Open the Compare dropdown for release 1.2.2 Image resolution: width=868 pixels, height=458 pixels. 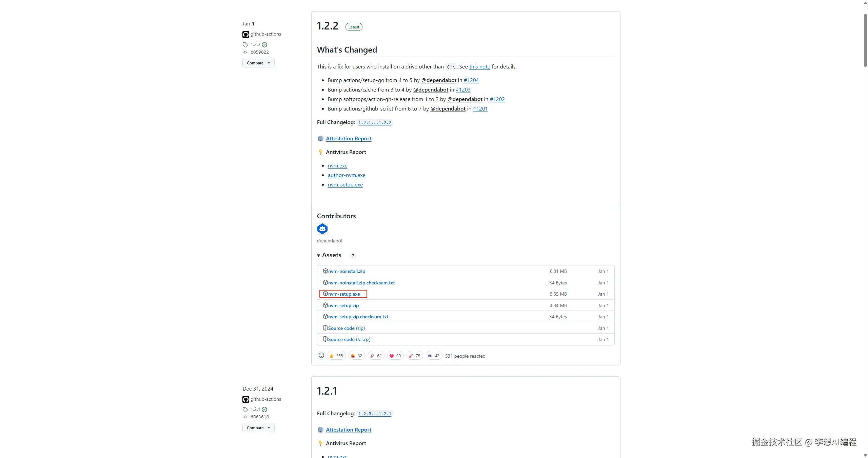point(258,63)
